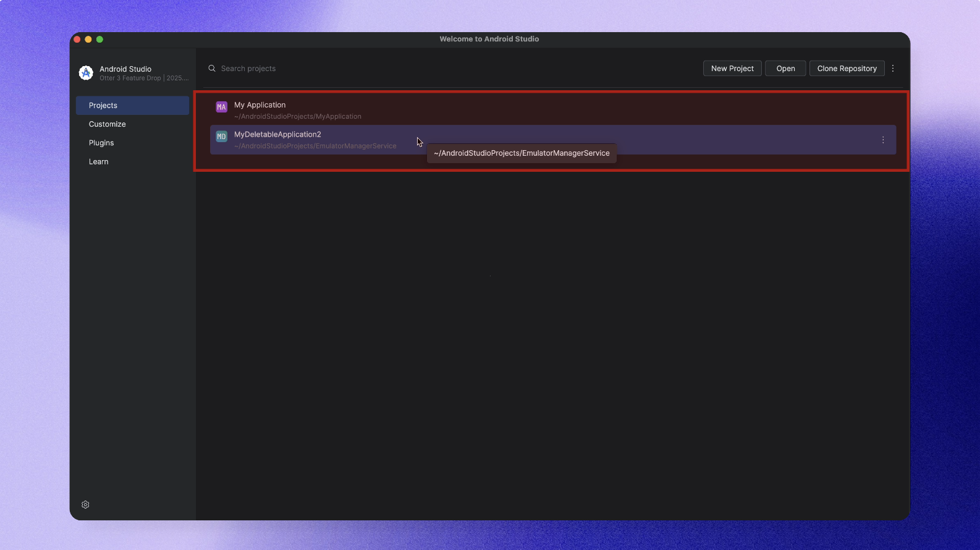This screenshot has height=550, width=980.
Task: Go to the Plugins section
Action: (x=101, y=143)
